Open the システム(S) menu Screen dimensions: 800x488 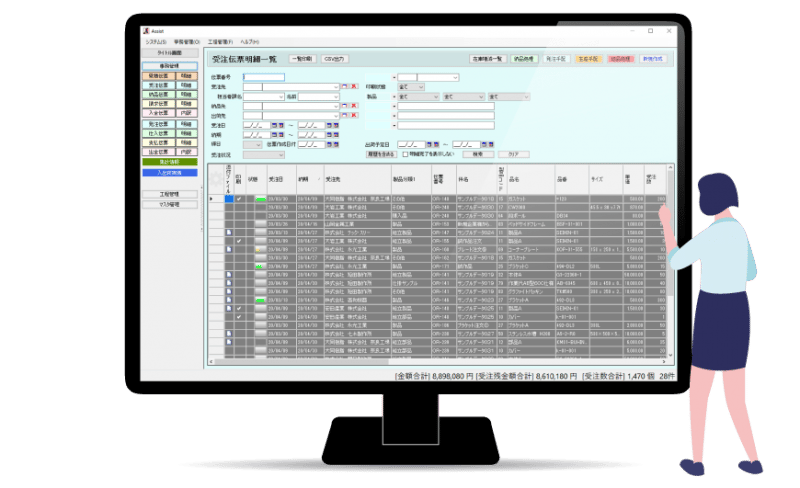click(156, 42)
